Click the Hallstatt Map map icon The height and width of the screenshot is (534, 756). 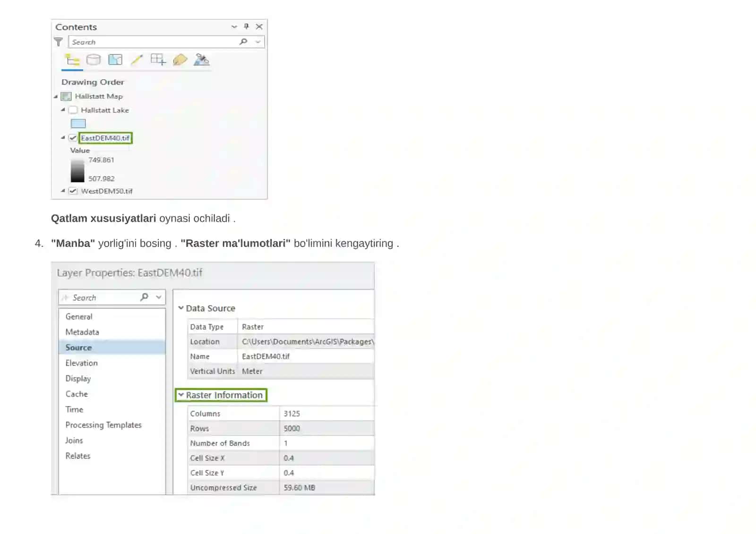point(66,96)
